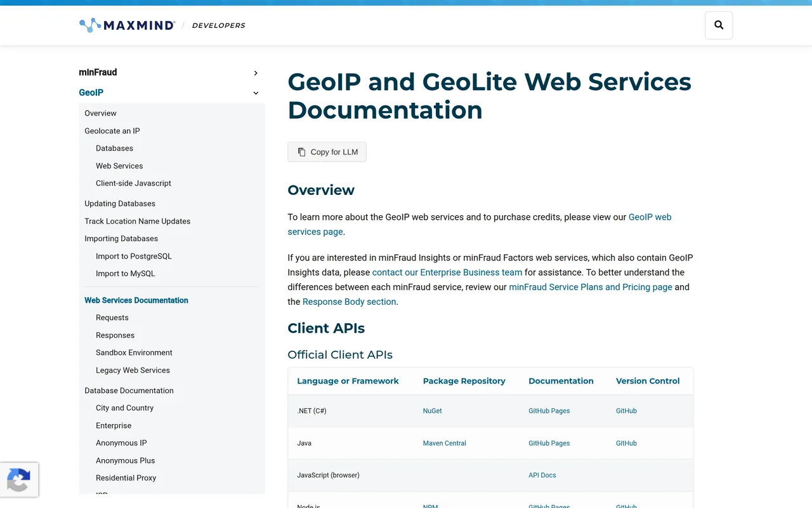Open Anonymous IP sidebar item
This screenshot has height=508, width=812.
(121, 443)
